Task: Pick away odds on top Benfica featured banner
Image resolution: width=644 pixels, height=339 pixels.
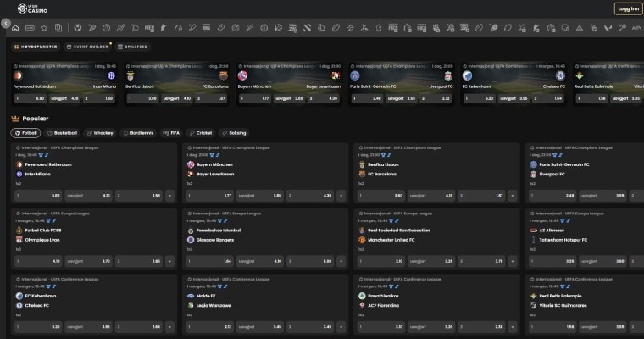Action: tap(211, 98)
